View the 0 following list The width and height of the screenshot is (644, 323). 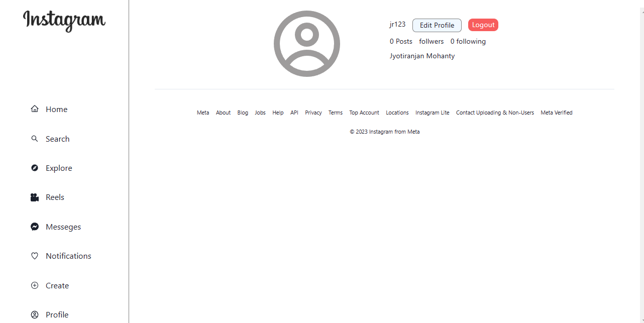(468, 41)
